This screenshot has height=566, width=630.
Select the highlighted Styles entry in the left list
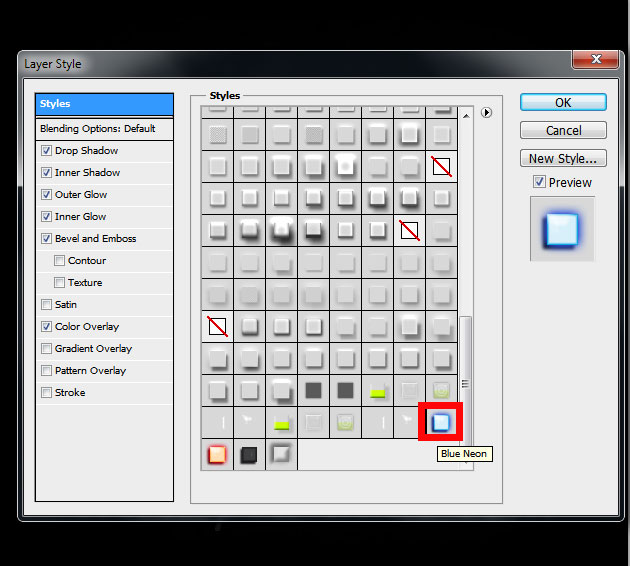coord(104,104)
